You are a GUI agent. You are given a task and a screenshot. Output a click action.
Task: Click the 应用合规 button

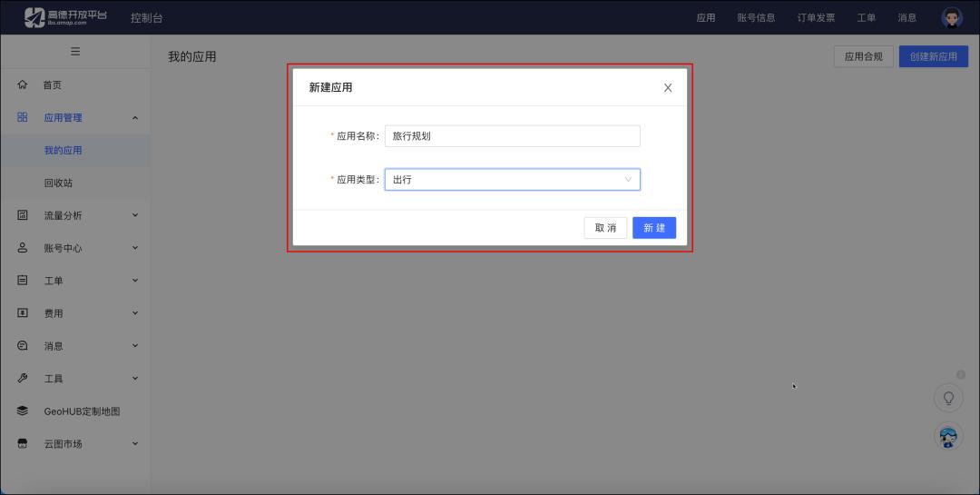[x=863, y=56]
